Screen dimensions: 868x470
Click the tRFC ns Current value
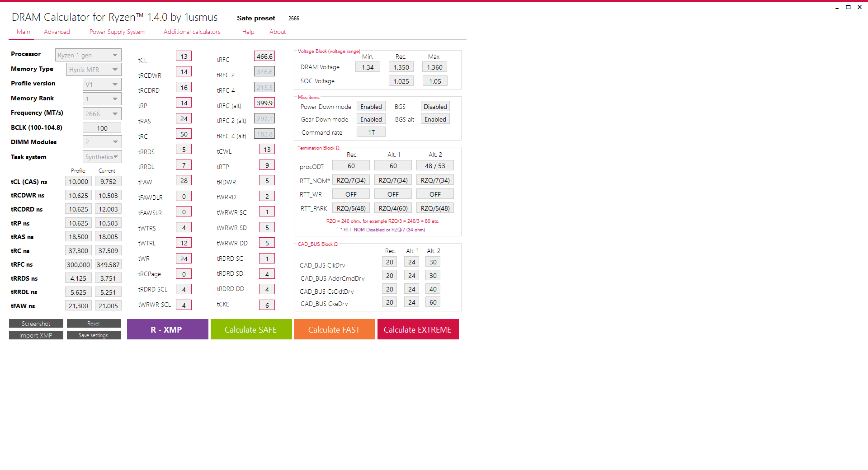coord(108,265)
